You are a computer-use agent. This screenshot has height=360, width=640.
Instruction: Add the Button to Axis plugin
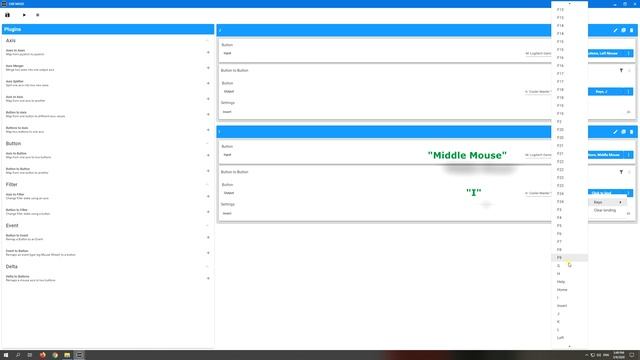point(208,114)
